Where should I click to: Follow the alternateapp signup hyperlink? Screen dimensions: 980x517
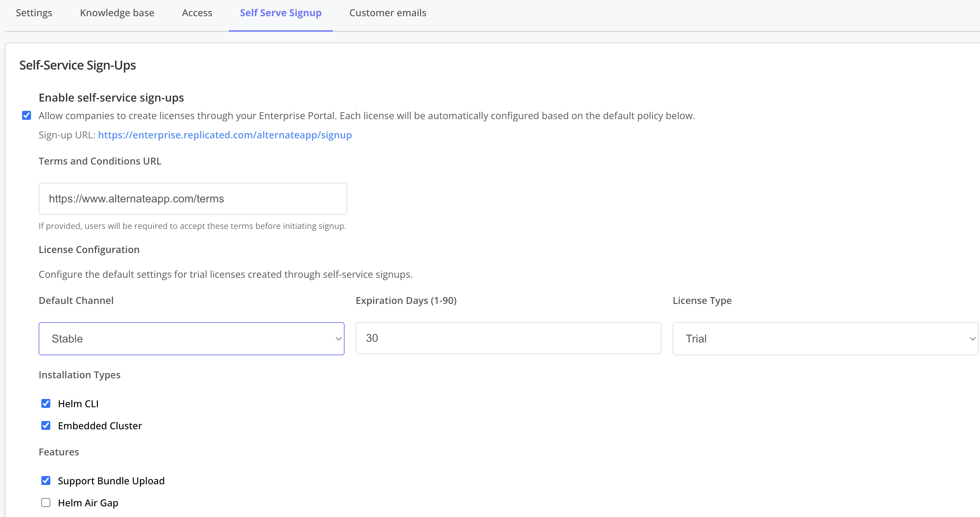224,135
